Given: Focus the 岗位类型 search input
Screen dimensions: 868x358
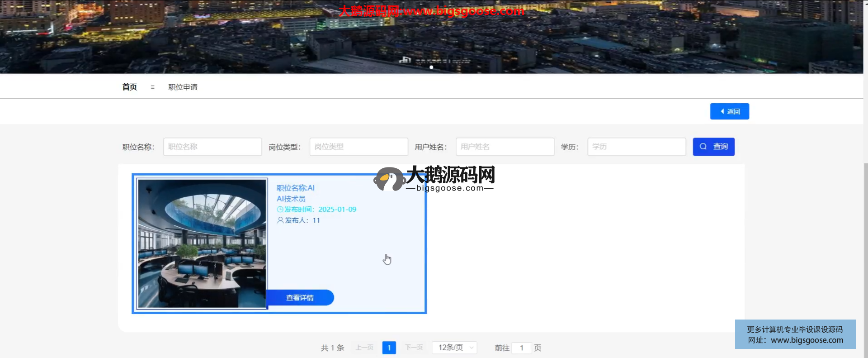Looking at the screenshot, I should 359,147.
